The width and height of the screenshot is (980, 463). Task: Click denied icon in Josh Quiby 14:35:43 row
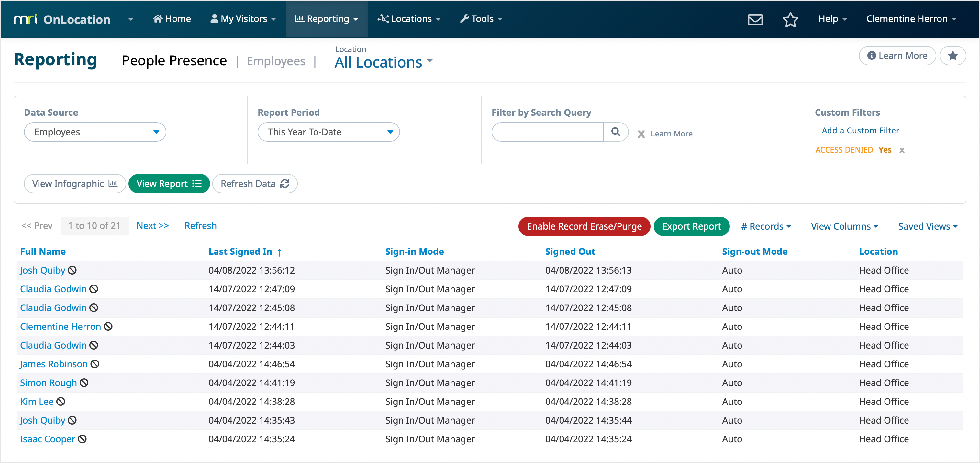point(72,420)
